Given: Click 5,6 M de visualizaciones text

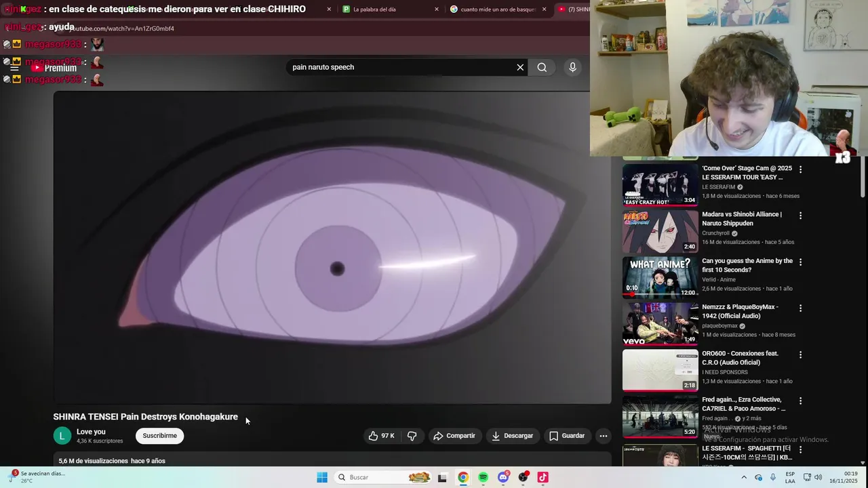Looking at the screenshot, I should pyautogui.click(x=94, y=461).
